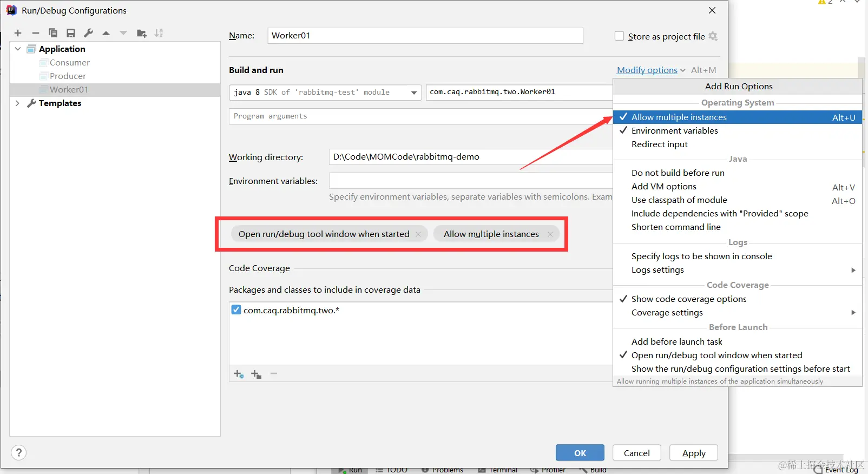
Task: Select Consumer configuration in tree
Action: tap(69, 62)
